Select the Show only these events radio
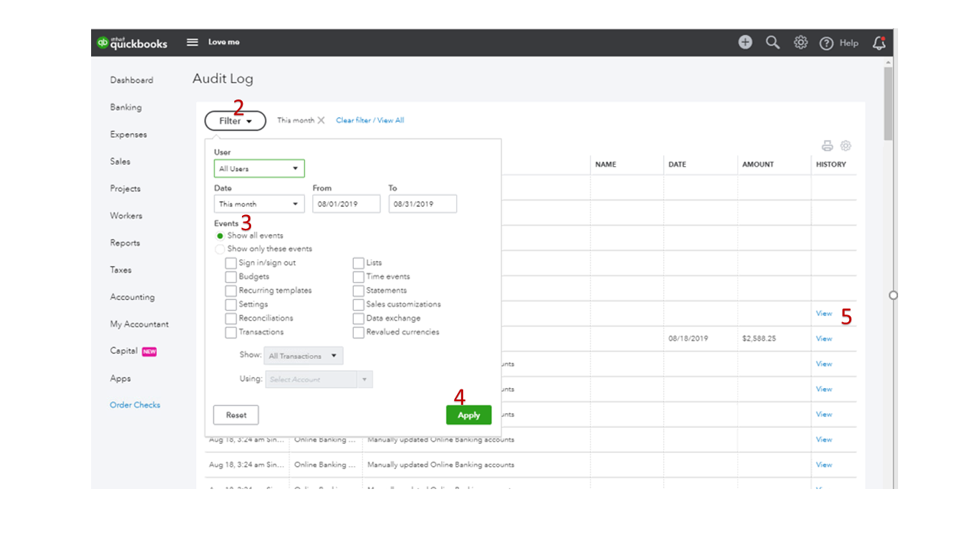Viewport: 980px width, 551px height. pyautogui.click(x=220, y=249)
